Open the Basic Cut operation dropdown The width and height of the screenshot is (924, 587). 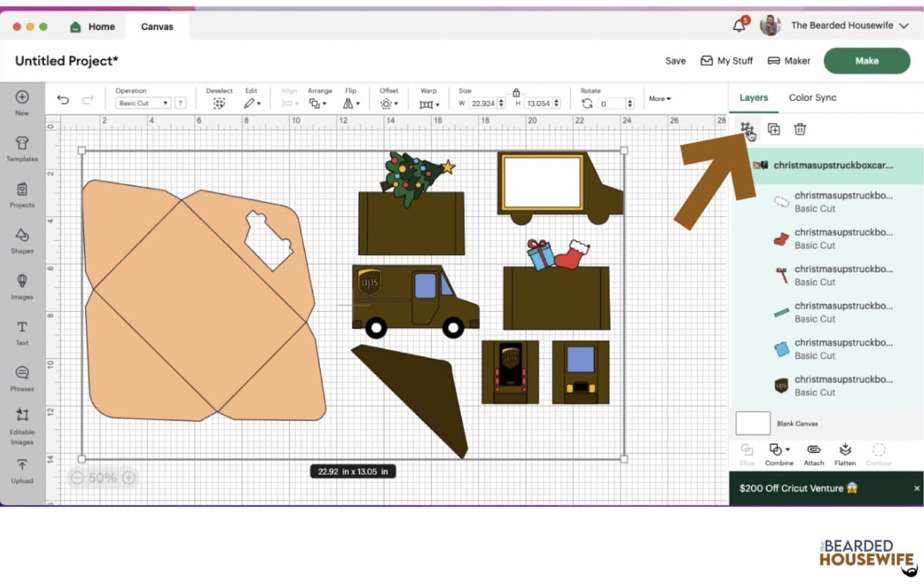pos(143,103)
